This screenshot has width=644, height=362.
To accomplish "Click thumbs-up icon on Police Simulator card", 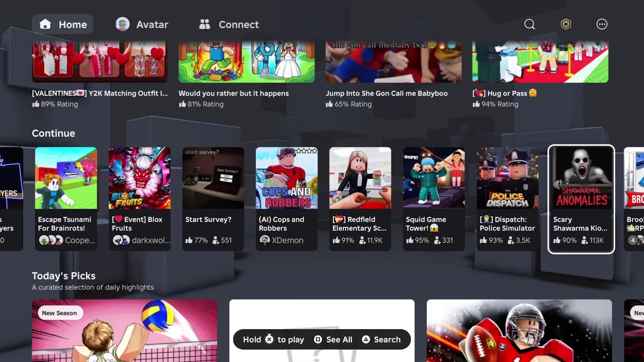I will pos(483,240).
